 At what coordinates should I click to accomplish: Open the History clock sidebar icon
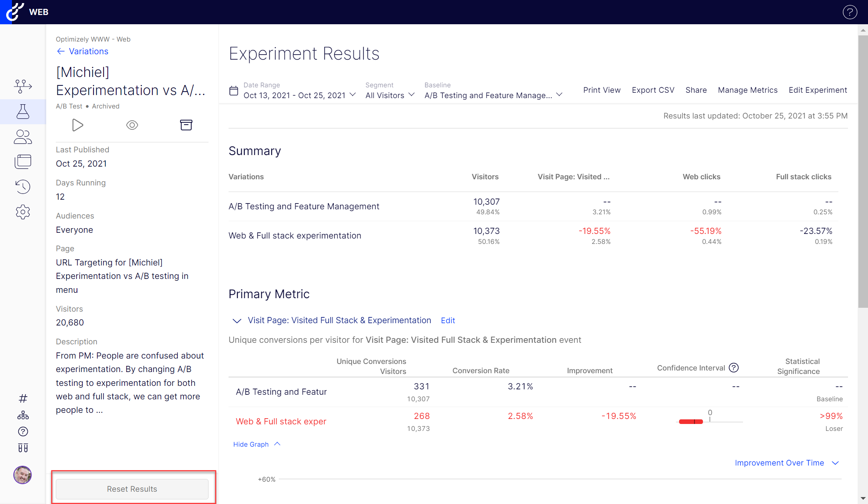pos(23,187)
